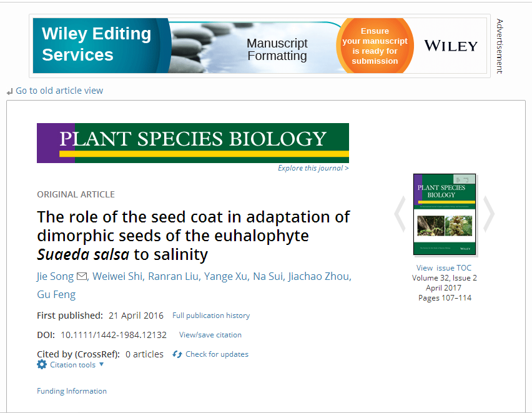This screenshot has height=413, width=532.
Task: Click the orange Ensure your manuscript button
Action: point(375,46)
